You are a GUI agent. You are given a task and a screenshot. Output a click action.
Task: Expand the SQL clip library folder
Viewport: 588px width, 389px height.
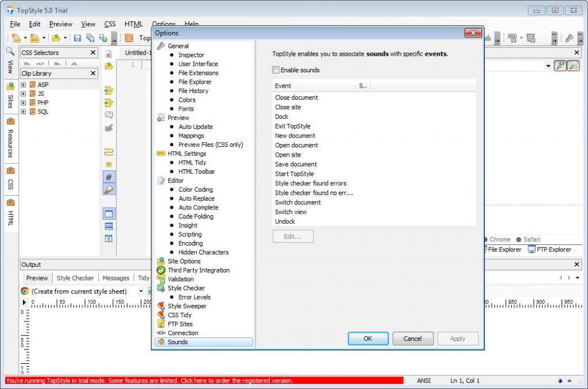pos(23,112)
